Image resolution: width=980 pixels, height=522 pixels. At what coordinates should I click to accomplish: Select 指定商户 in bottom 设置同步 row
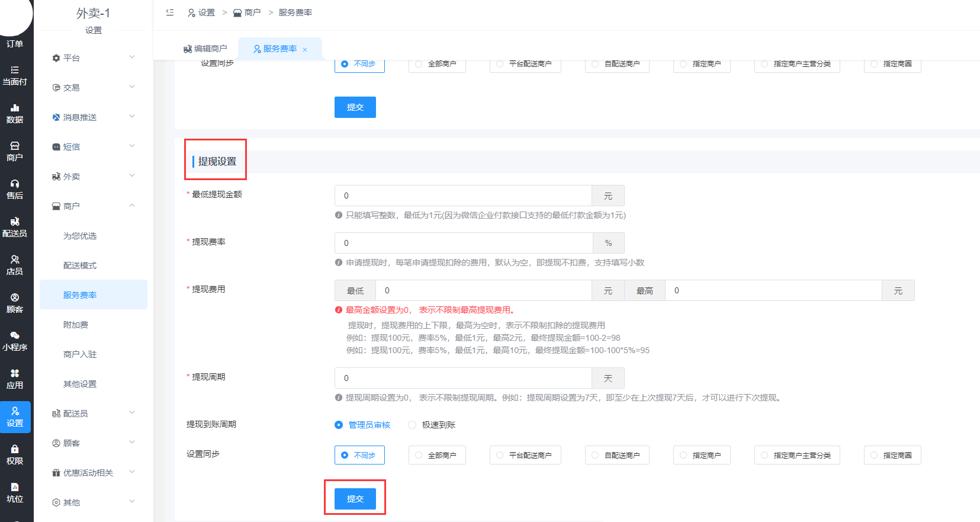tap(702, 455)
